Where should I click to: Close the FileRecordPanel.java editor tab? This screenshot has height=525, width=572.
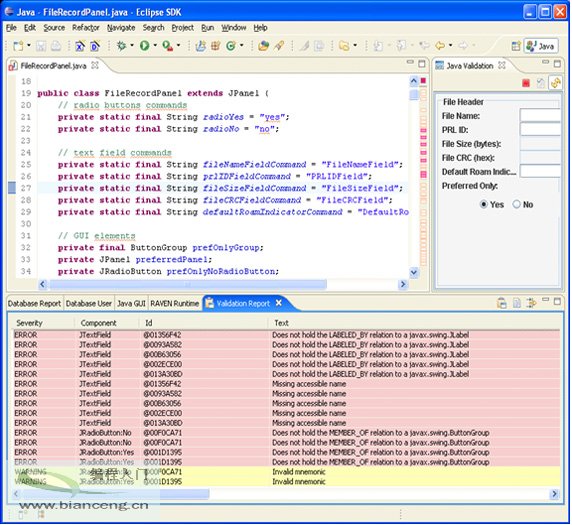(x=95, y=65)
